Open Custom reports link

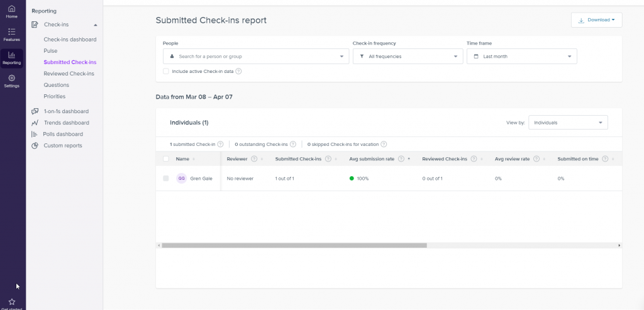tap(63, 146)
